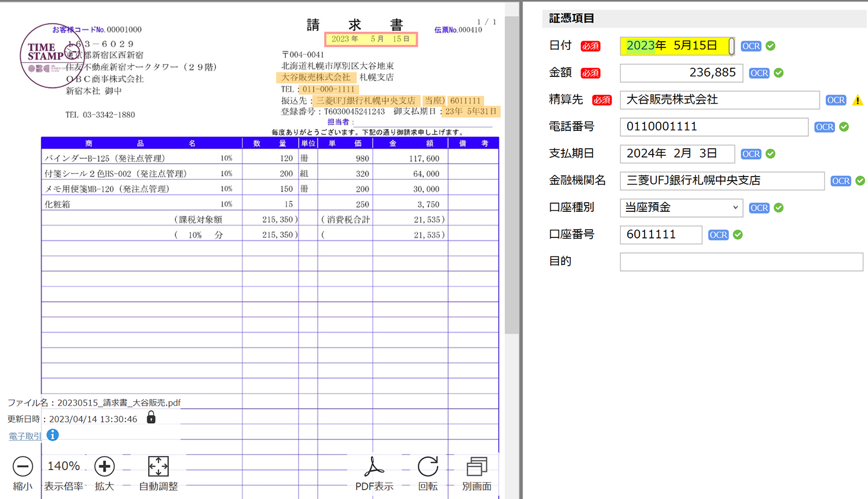The width and height of the screenshot is (868, 499).
Task: Click the 証憑項目 panel header
Action: pyautogui.click(x=704, y=19)
